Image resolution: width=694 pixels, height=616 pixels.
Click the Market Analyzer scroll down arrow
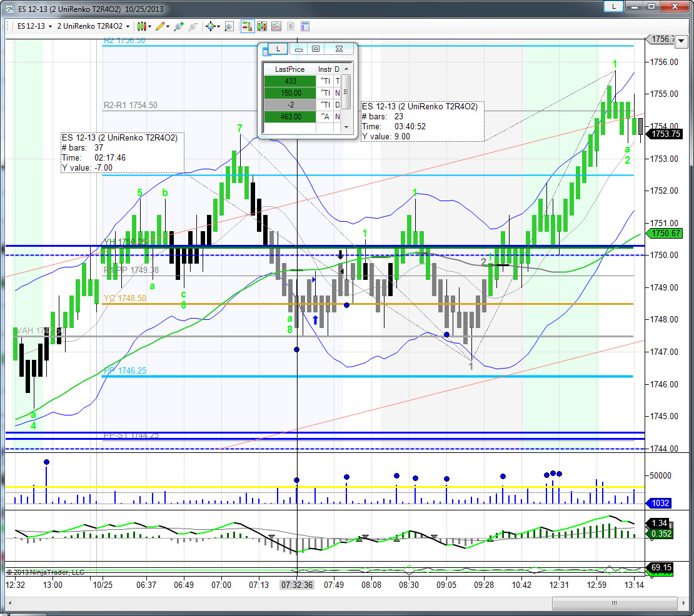(346, 127)
